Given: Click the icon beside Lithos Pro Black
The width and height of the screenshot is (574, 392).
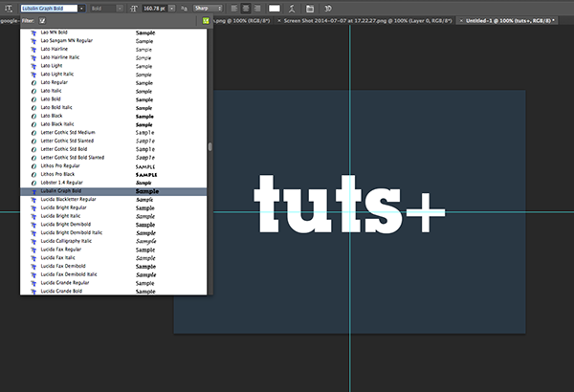Looking at the screenshot, I should pos(33,175).
